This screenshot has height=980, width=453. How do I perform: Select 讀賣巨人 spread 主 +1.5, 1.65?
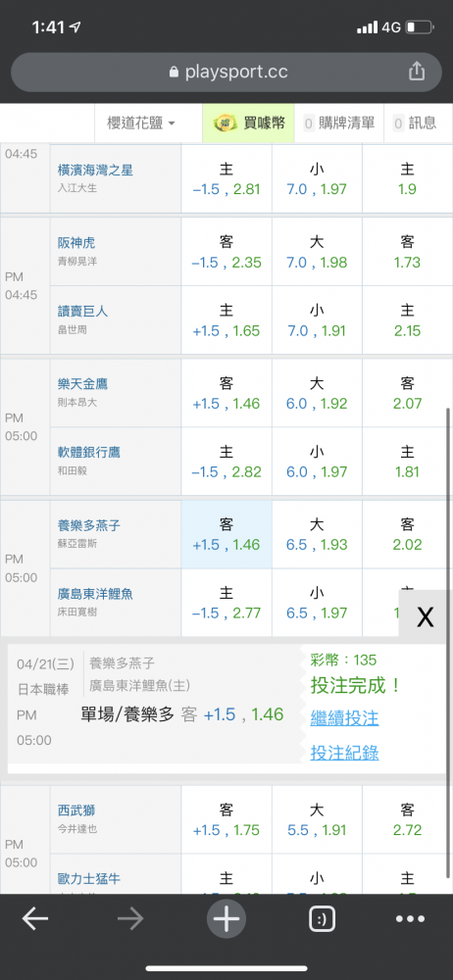[x=226, y=320]
